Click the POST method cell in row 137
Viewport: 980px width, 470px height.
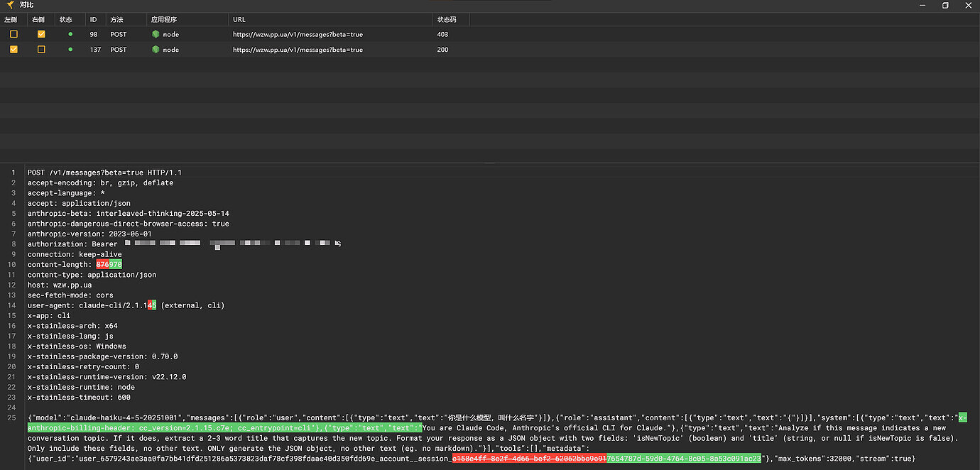tap(119, 50)
